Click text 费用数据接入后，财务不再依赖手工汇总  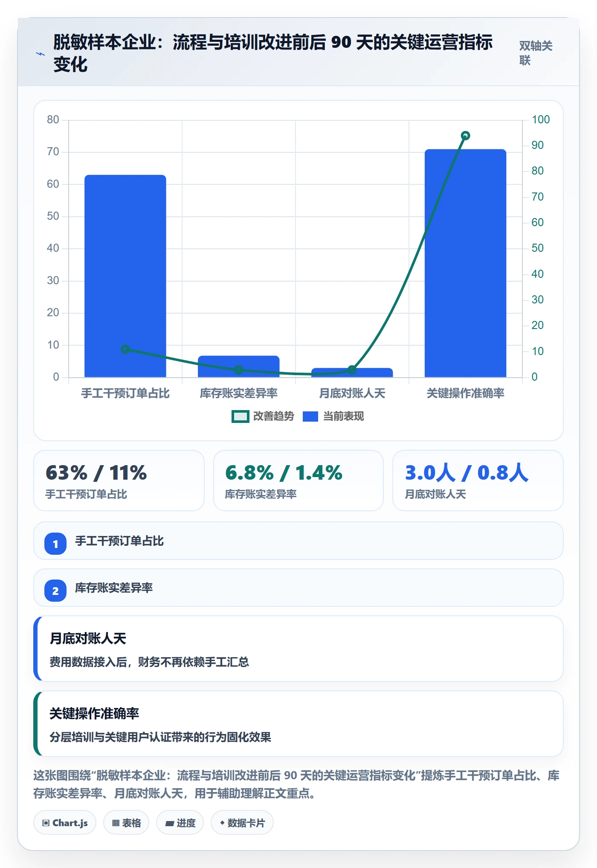(x=149, y=662)
